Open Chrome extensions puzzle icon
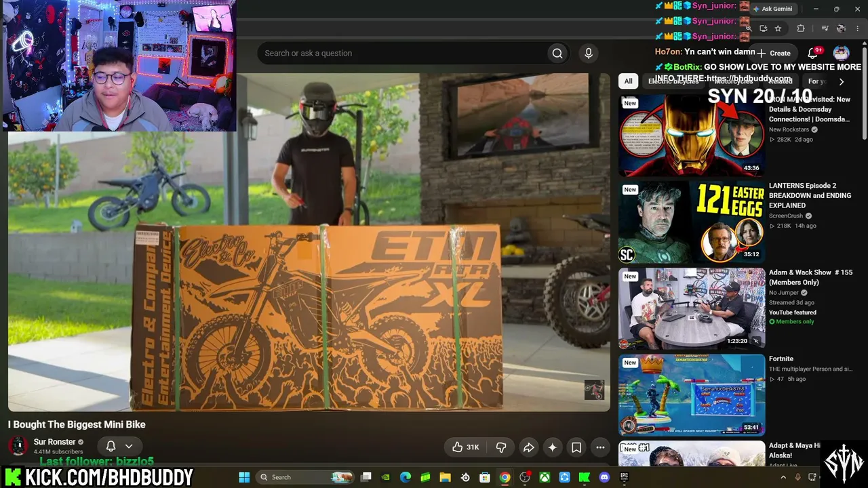 point(801,28)
